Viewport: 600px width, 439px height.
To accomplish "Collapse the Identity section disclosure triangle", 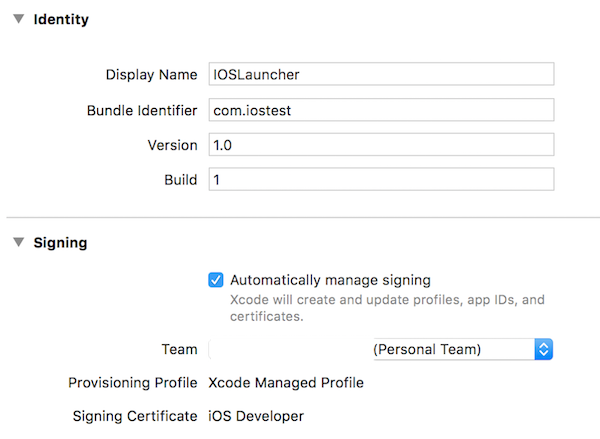I will coord(18,19).
